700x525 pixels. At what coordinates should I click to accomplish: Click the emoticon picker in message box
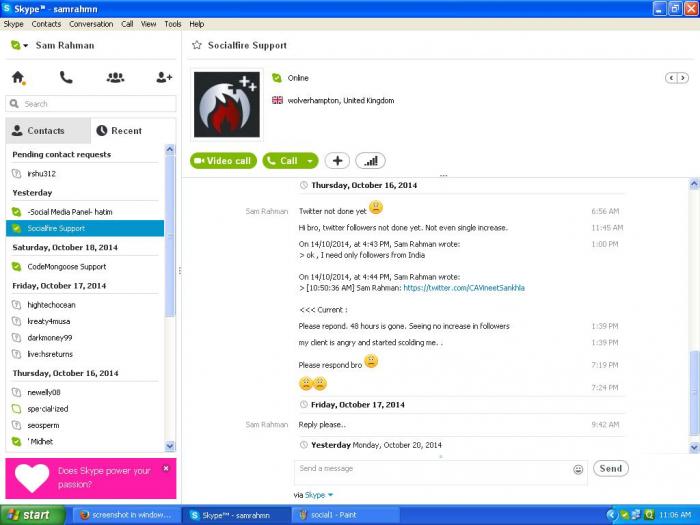(x=578, y=469)
